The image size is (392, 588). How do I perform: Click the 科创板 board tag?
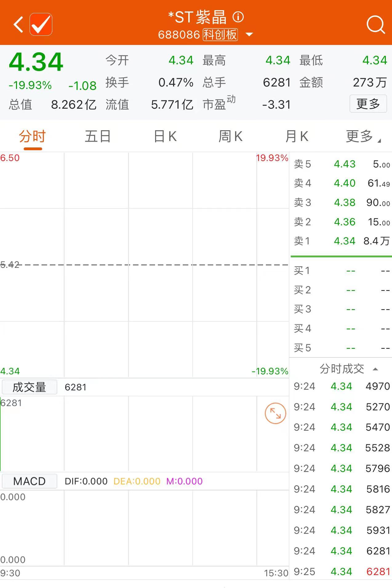[x=220, y=34]
